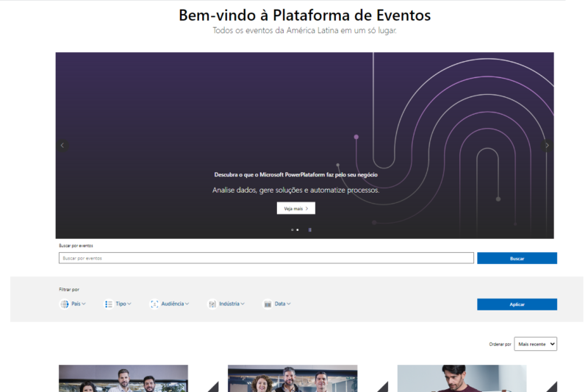The height and width of the screenshot is (392, 588).
Task: Focus the Buscar por eventos search field
Action: pyautogui.click(x=266, y=258)
